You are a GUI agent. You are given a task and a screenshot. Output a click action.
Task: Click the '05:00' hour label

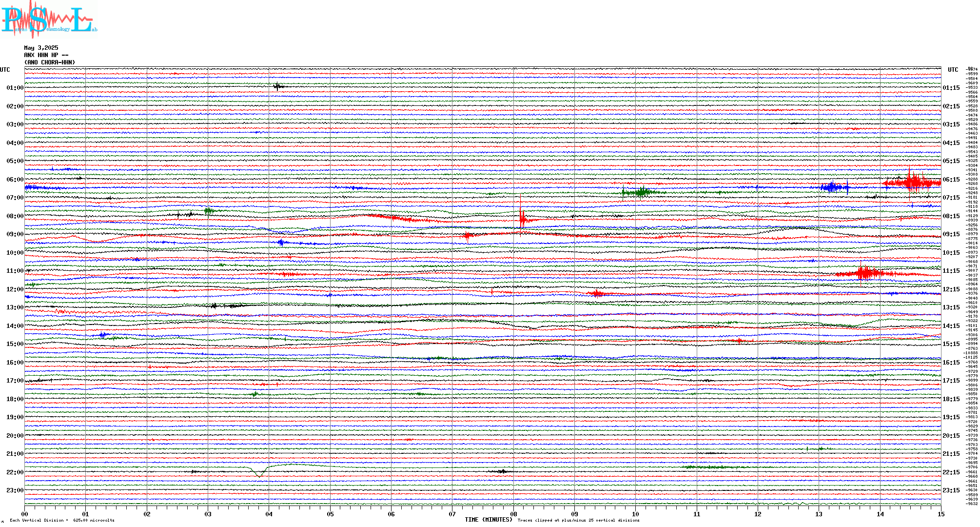15,161
